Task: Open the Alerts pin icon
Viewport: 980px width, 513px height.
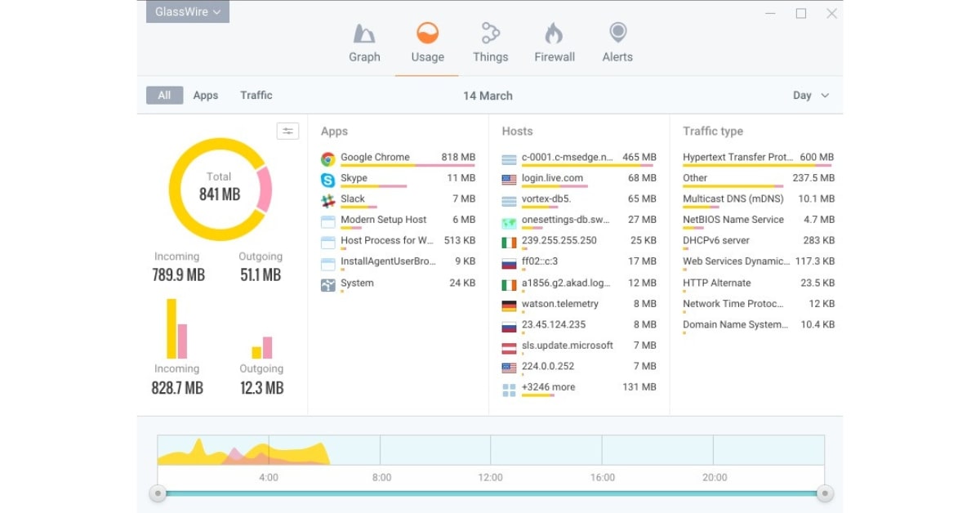Action: point(617,33)
